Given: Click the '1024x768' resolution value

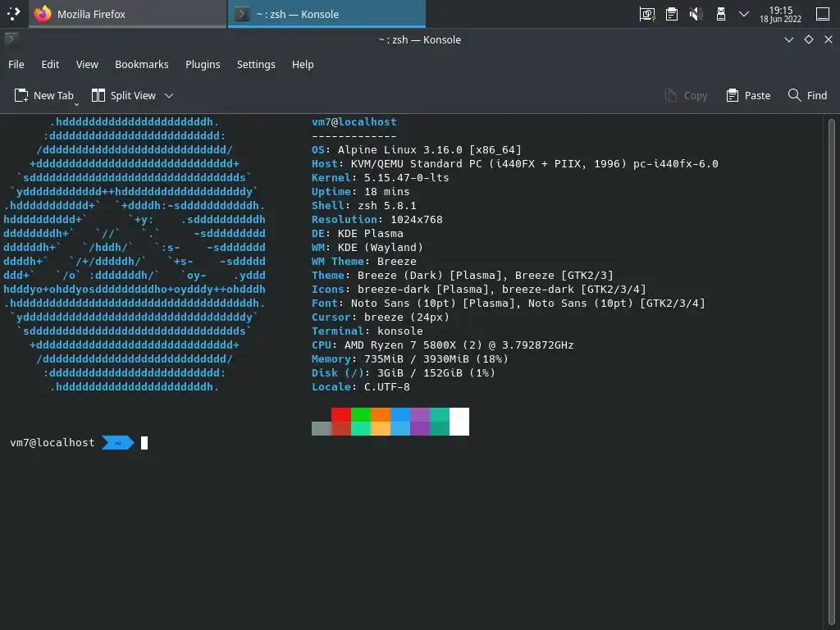Looking at the screenshot, I should coord(417,219).
